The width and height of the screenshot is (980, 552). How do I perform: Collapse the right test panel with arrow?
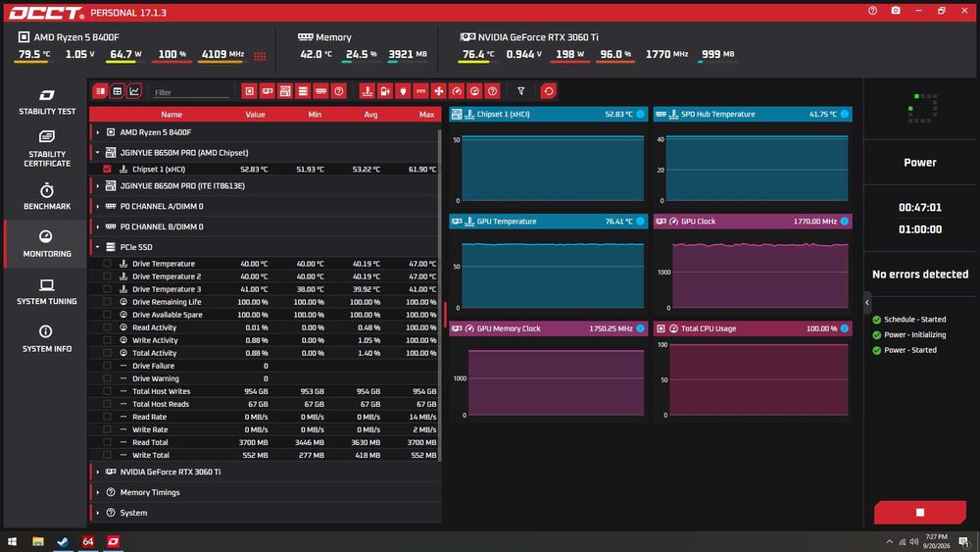(867, 303)
